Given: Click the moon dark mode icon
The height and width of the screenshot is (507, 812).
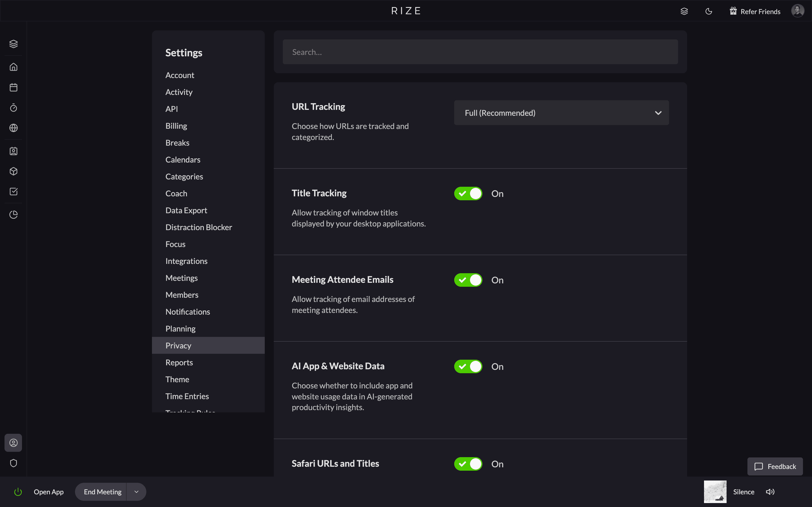Looking at the screenshot, I should coord(709,11).
